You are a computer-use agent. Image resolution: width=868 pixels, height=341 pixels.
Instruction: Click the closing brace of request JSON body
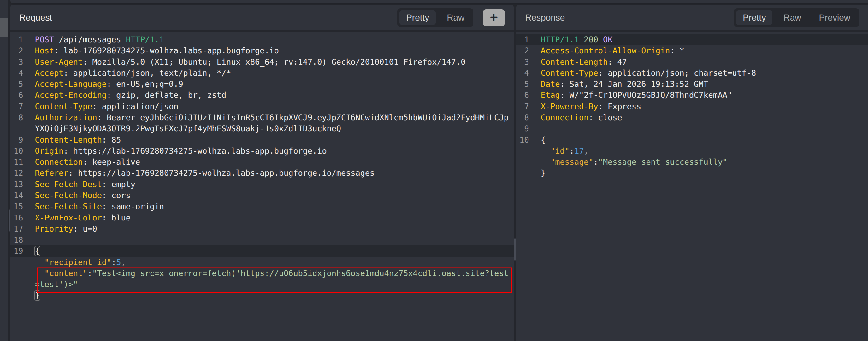coord(38,296)
